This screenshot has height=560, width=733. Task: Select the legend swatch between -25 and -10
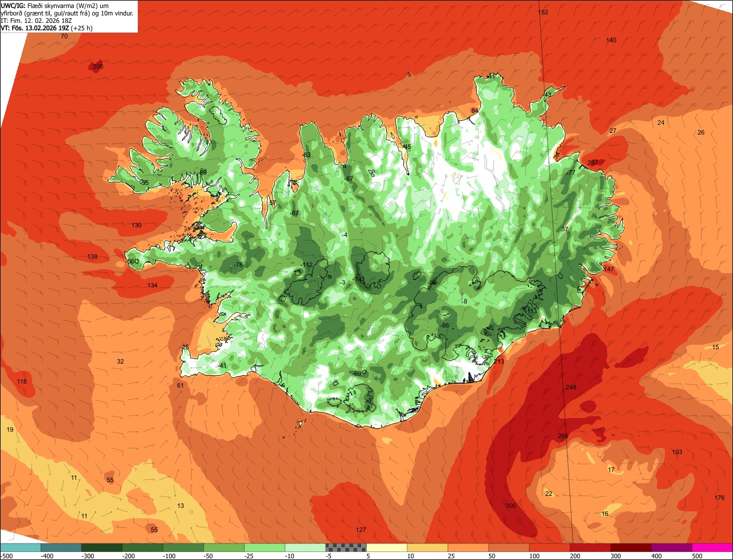[x=265, y=548]
